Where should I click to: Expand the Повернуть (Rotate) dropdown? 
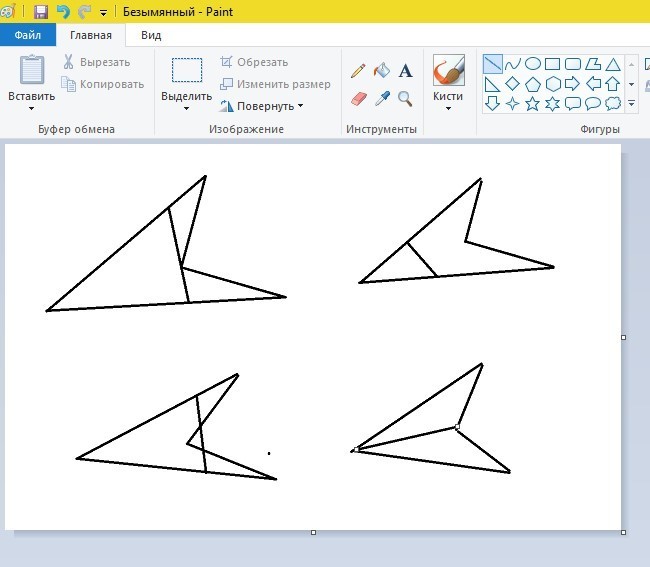point(300,106)
